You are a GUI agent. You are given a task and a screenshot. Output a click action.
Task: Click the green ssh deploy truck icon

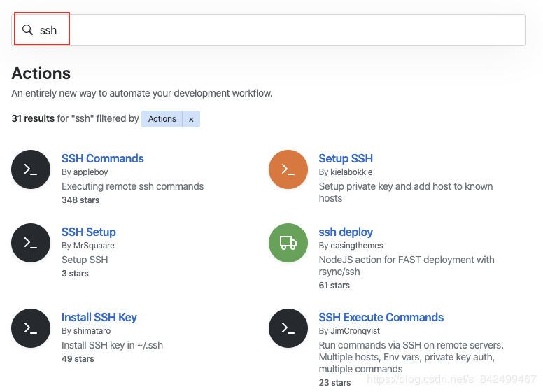pos(288,243)
